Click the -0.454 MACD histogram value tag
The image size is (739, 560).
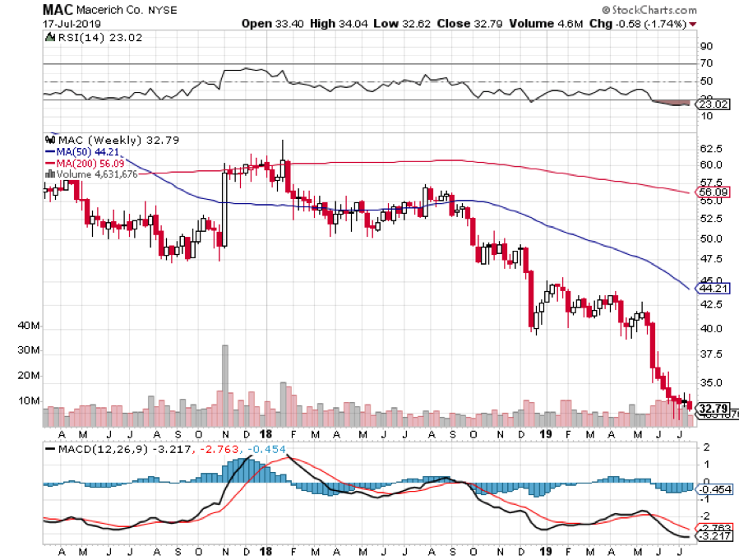coord(714,488)
